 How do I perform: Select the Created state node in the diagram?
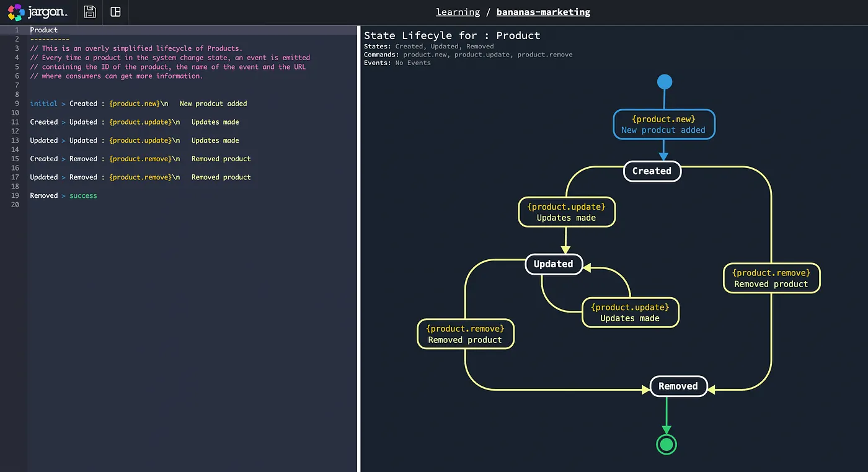(x=652, y=171)
